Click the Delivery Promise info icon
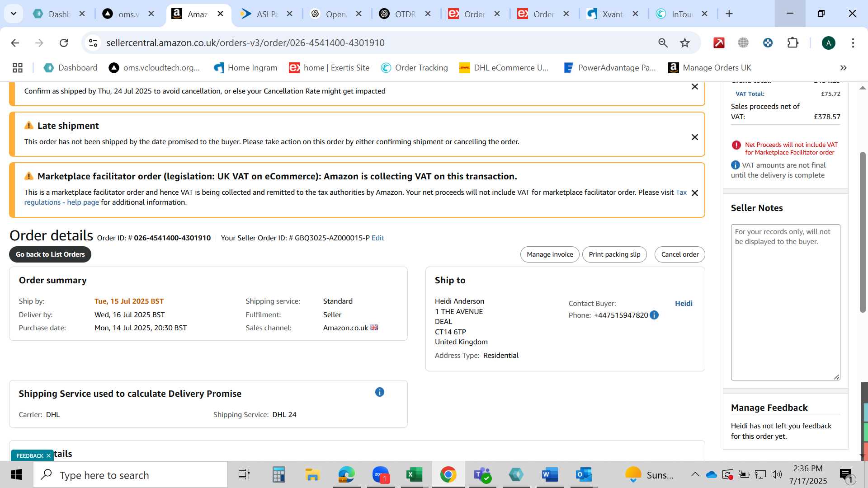 pyautogui.click(x=380, y=392)
